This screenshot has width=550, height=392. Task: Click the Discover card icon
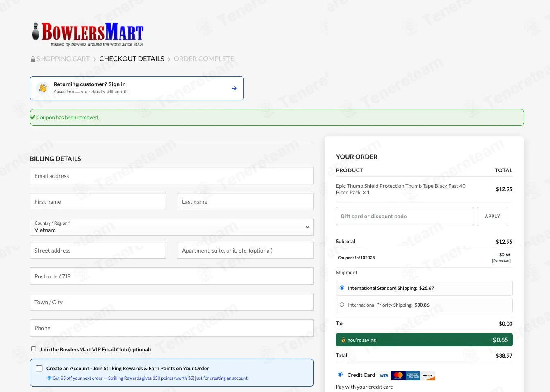coord(428,376)
